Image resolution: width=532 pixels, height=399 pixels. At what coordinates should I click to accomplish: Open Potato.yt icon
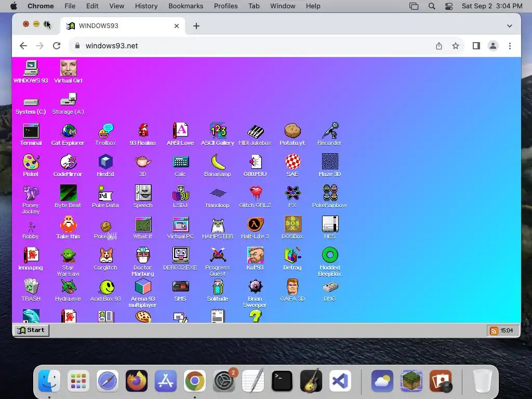point(292,135)
